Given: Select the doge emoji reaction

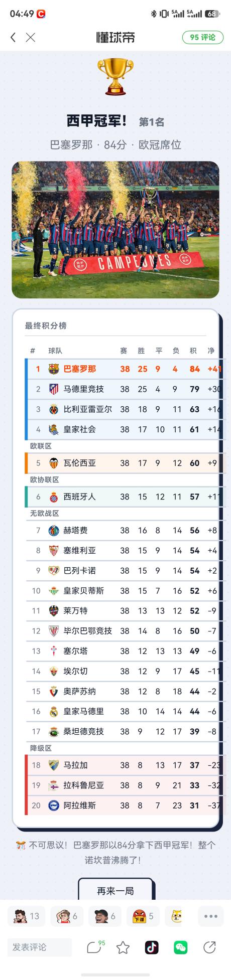Looking at the screenshot, I should point(177,916).
